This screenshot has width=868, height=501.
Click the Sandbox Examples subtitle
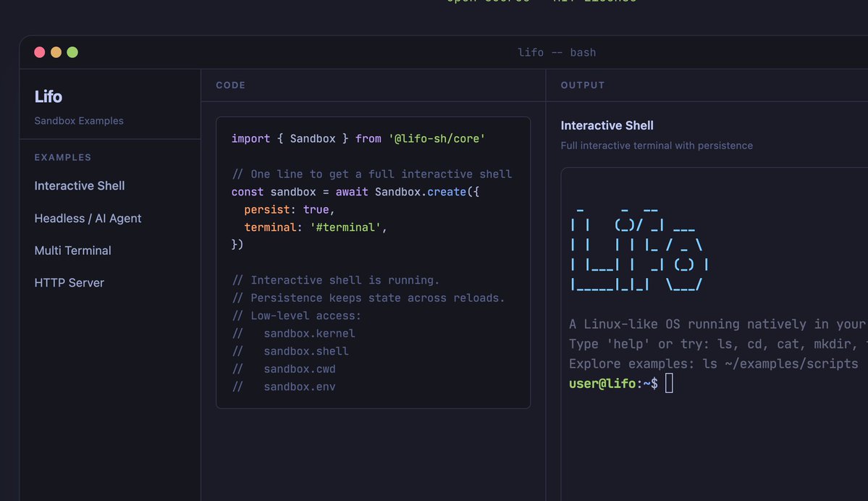79,121
